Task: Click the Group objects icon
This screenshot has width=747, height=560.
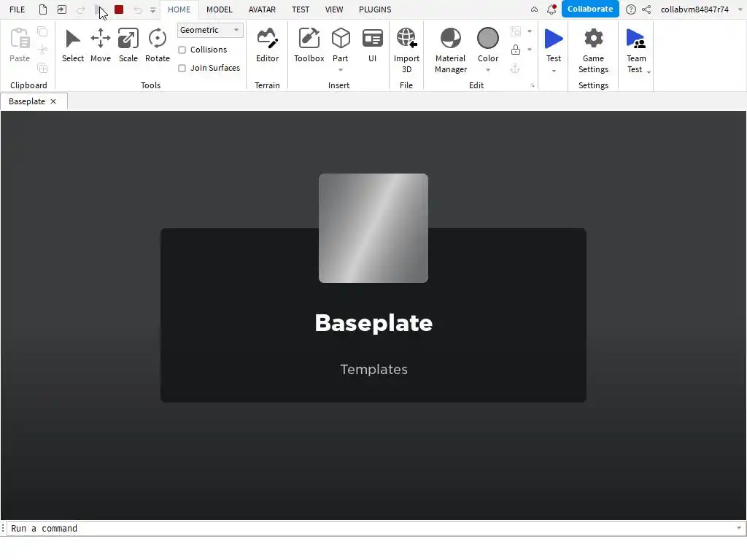Action: pyautogui.click(x=516, y=32)
